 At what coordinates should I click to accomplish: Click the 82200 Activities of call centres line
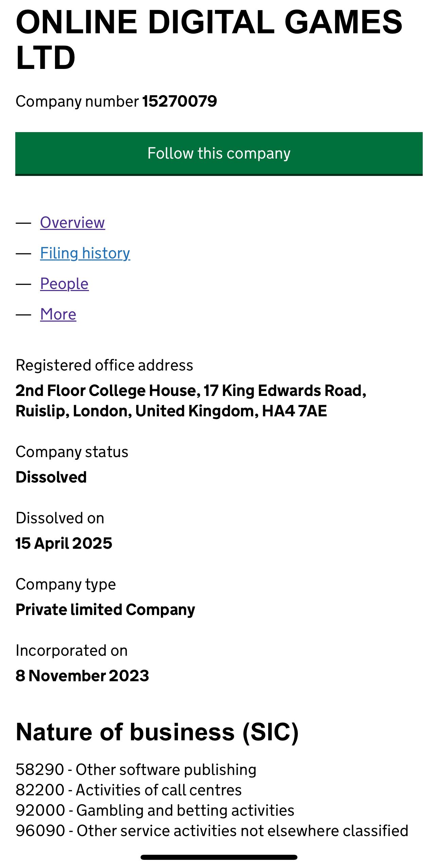[128, 790]
